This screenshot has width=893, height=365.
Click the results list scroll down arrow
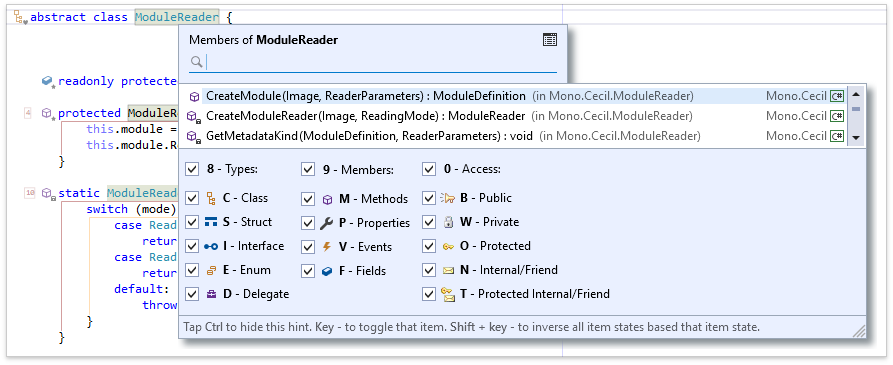pyautogui.click(x=855, y=138)
